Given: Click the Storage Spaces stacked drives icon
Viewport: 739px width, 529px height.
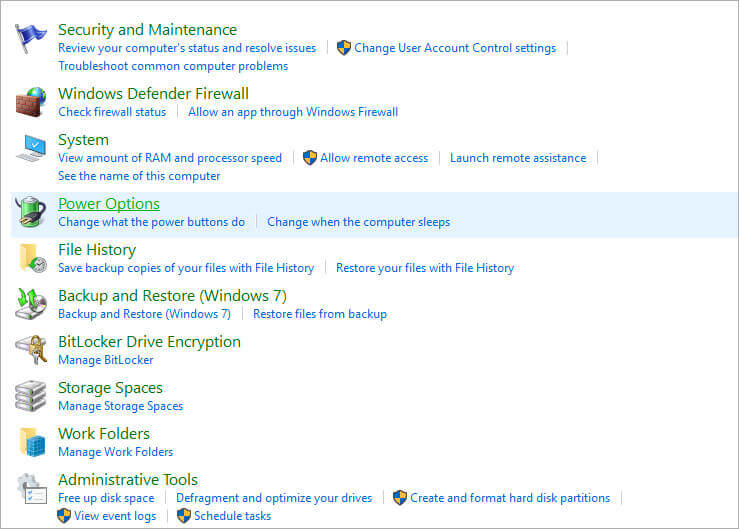Looking at the screenshot, I should click(x=31, y=396).
